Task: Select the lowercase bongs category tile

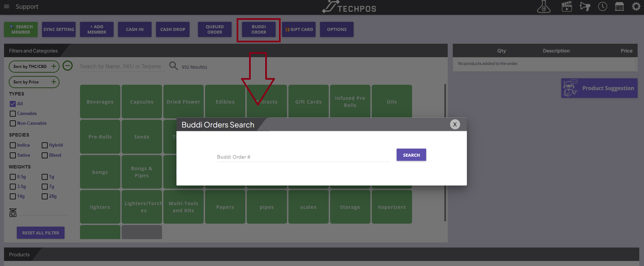Action: coord(100,172)
